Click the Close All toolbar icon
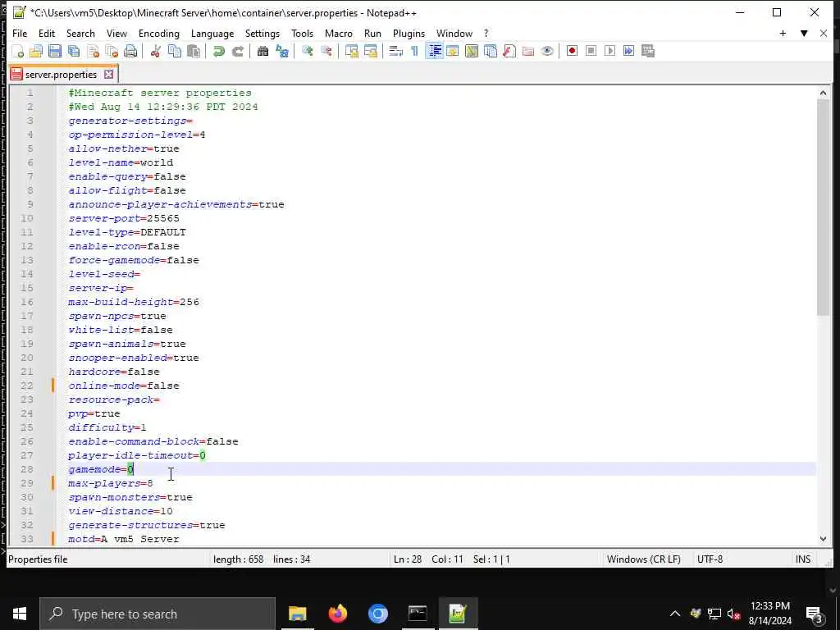Screen dimensions: 840x630 coord(112,51)
